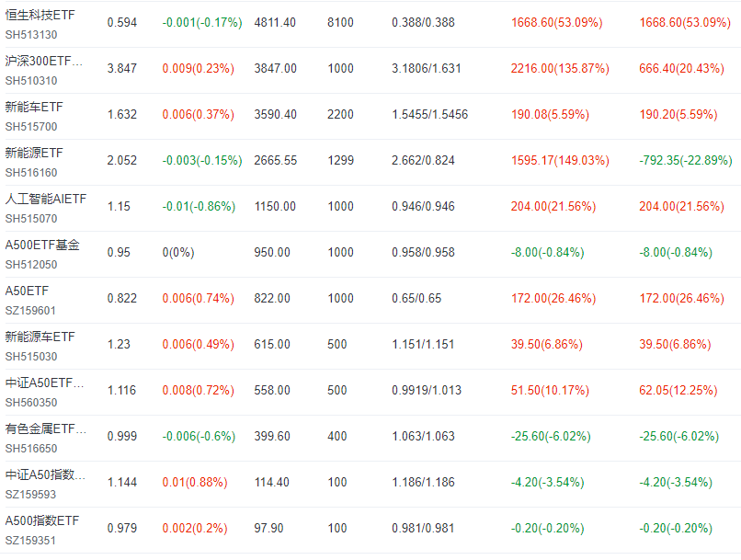Click profit 1595.17(149.03%)

click(x=560, y=161)
